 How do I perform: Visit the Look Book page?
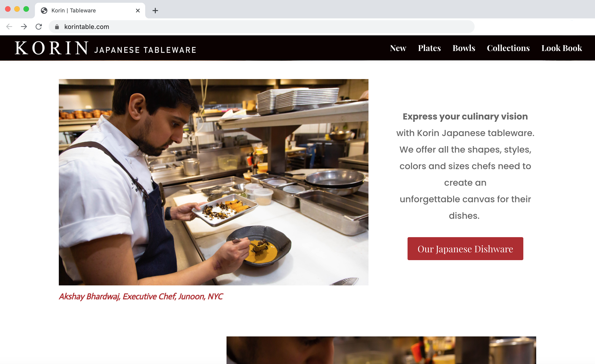[561, 48]
